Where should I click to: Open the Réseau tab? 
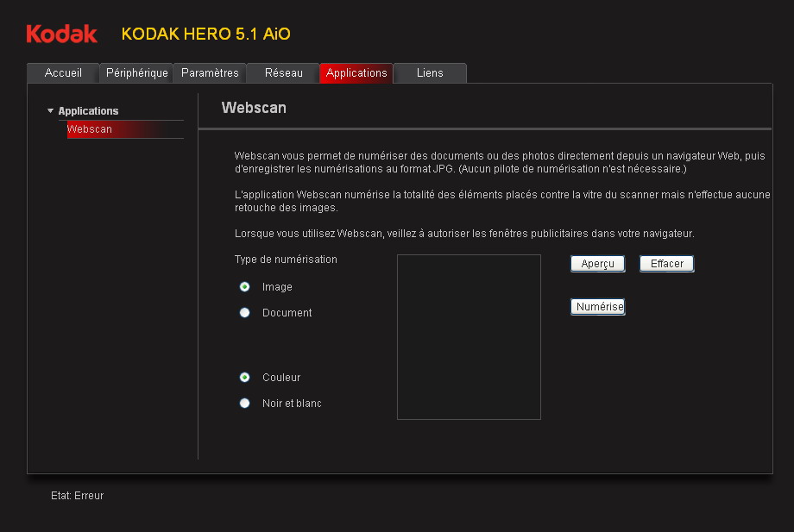tap(283, 73)
